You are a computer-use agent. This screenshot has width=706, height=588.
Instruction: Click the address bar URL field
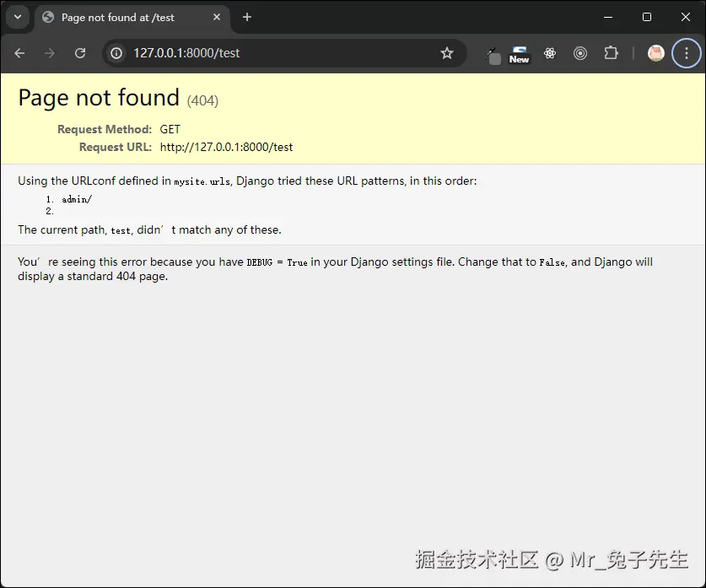(253, 52)
